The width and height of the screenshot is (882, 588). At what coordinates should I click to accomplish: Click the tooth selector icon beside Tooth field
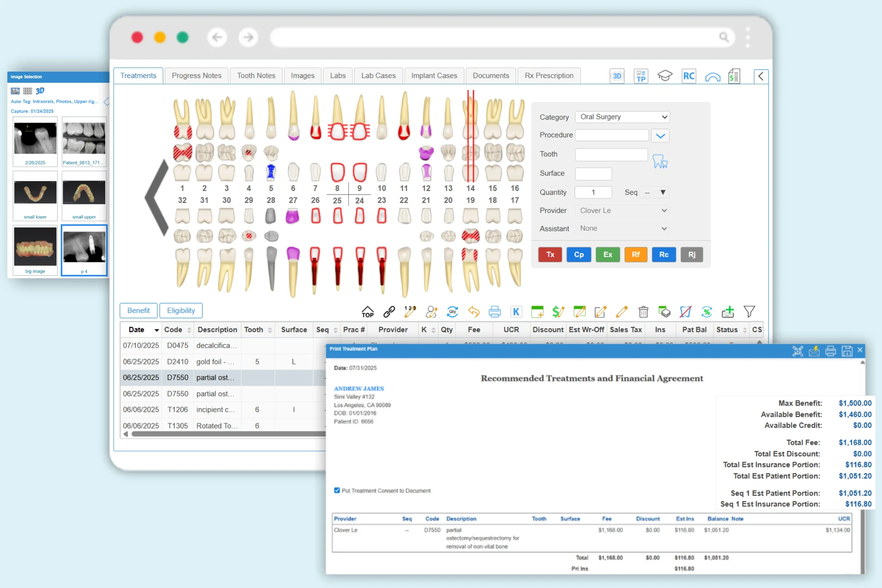(660, 161)
